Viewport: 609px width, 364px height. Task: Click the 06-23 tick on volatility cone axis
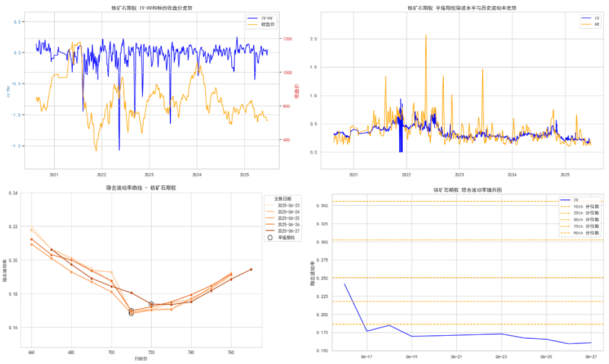coord(501,357)
